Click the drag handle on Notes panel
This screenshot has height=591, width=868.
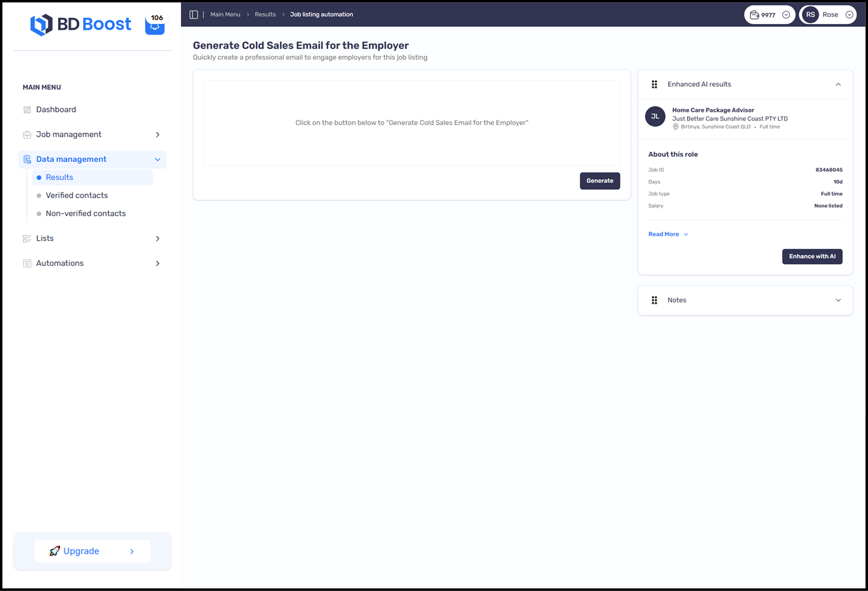pyautogui.click(x=654, y=300)
